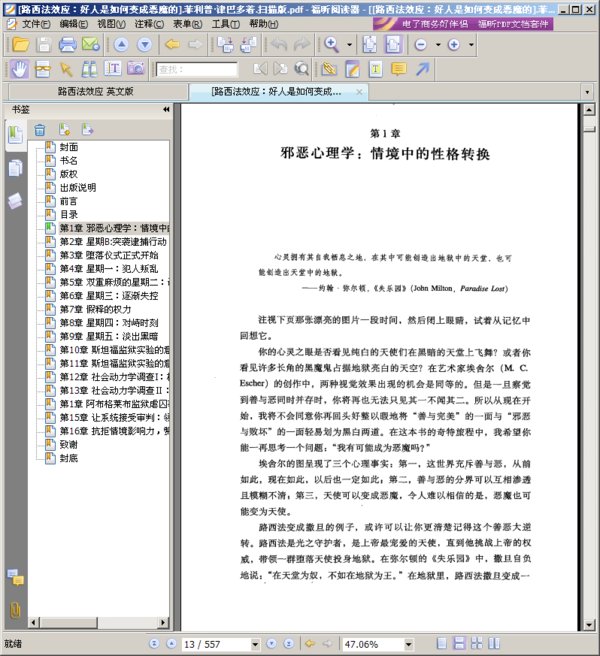Select bookmark 版权
The width and height of the screenshot is (600, 656).
click(69, 174)
